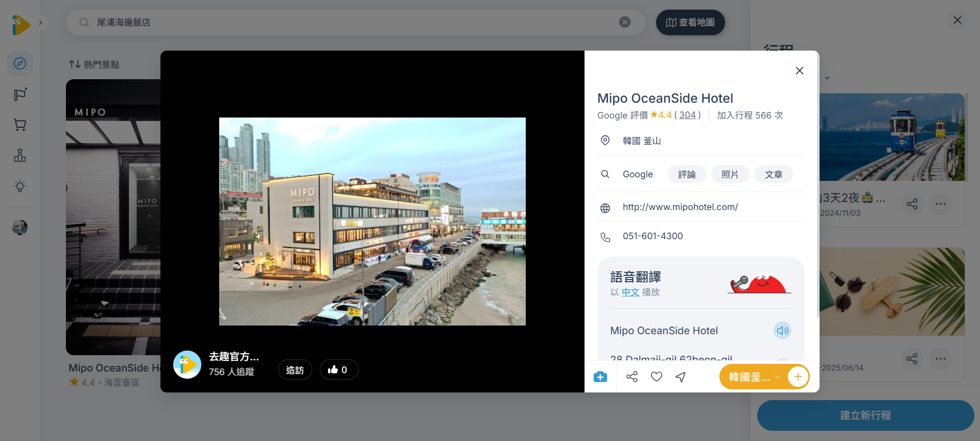The width and height of the screenshot is (980, 441).
Task: Open the lightbulb ideas icon
Action: 20,186
